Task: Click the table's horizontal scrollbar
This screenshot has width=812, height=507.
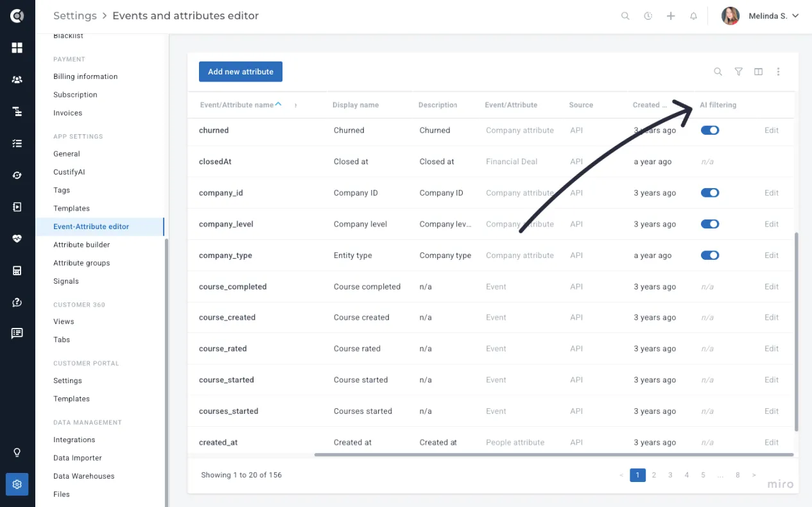Action: (554, 454)
